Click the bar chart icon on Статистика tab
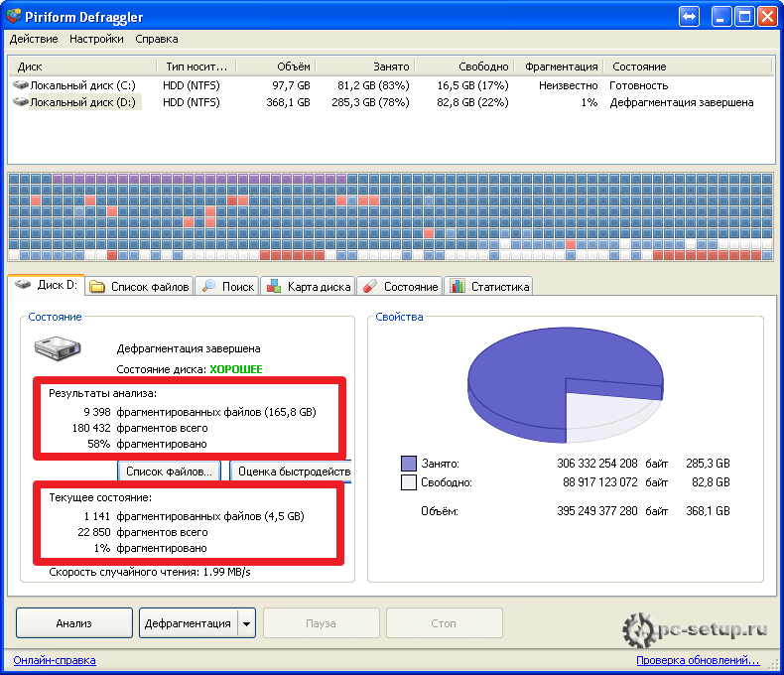The image size is (784, 675). 457,286
